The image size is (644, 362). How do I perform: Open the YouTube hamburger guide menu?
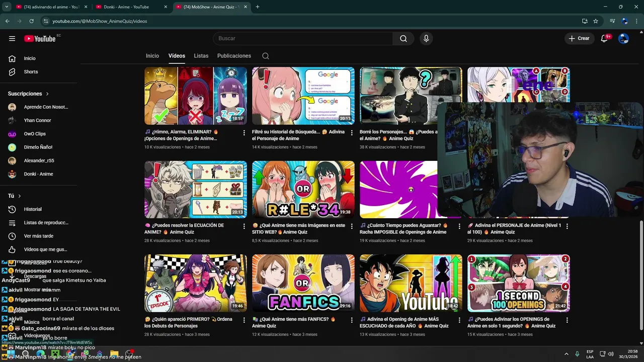click(x=12, y=38)
